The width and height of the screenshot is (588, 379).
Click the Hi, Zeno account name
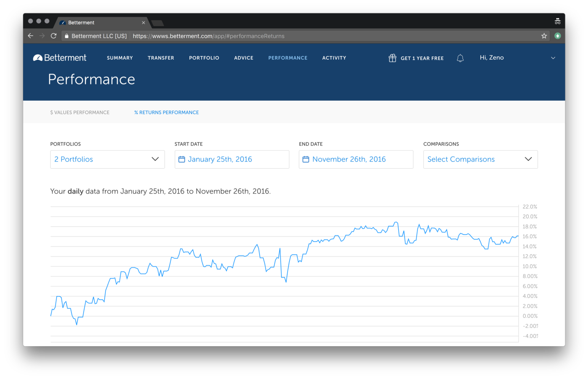(491, 58)
